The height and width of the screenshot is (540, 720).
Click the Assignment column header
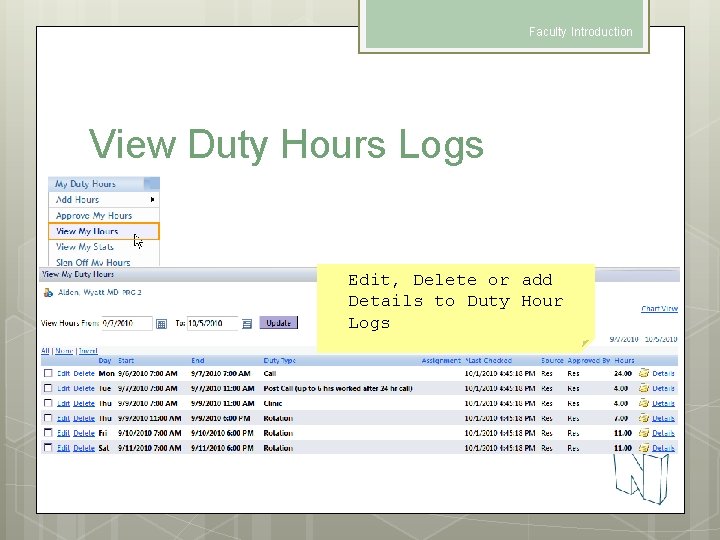pyautogui.click(x=441, y=361)
